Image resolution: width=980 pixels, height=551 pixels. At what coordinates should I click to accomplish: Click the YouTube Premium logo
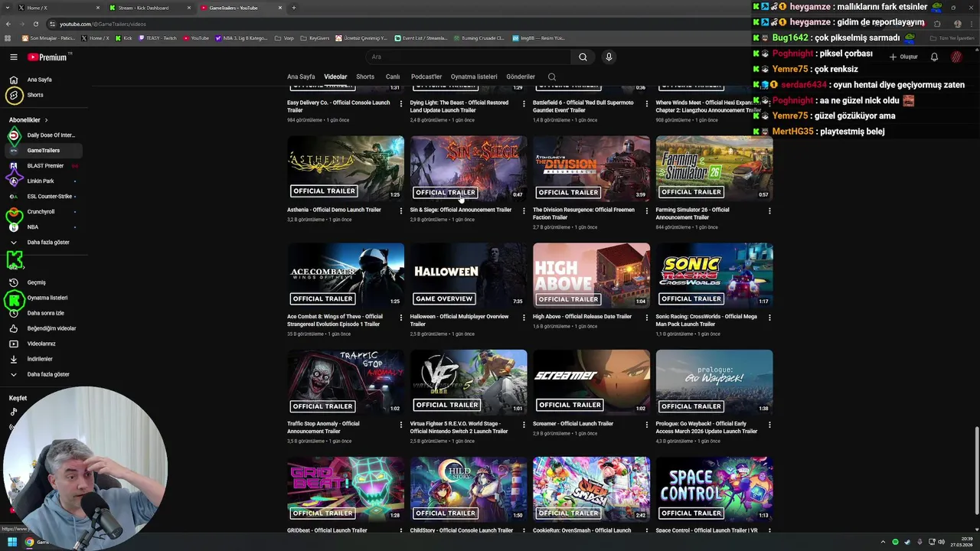[47, 57]
